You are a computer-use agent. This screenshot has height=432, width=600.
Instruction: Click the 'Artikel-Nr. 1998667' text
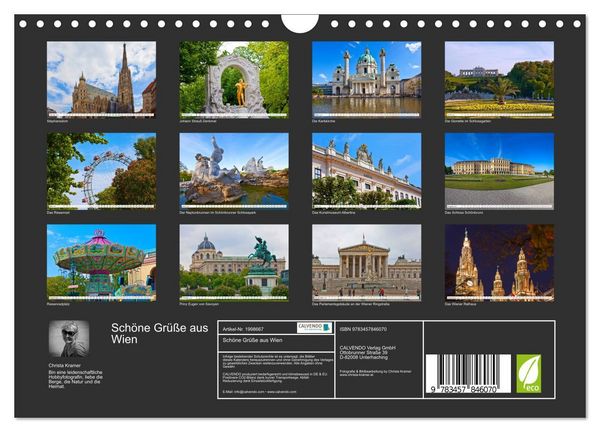pos(243,329)
